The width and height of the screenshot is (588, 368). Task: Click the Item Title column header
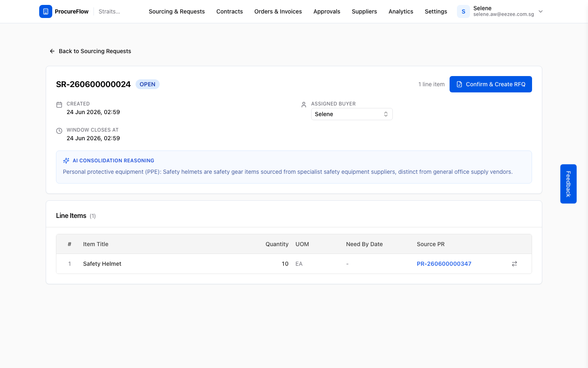(x=96, y=244)
